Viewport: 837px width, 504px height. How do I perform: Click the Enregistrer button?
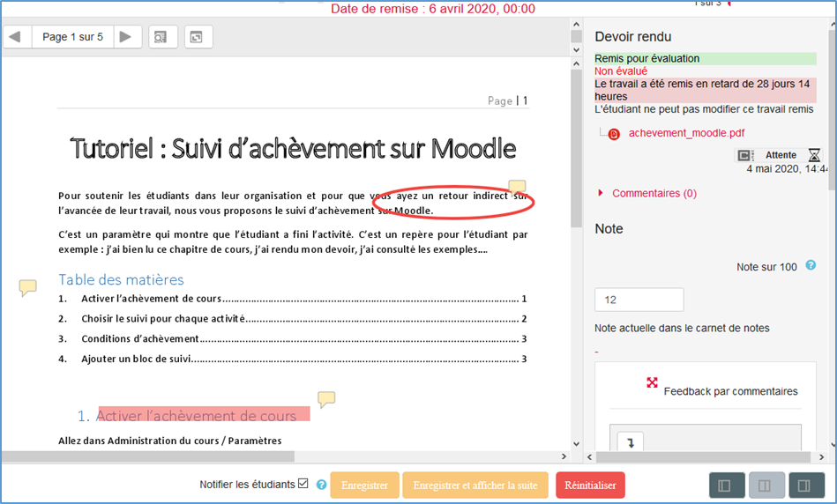(364, 485)
